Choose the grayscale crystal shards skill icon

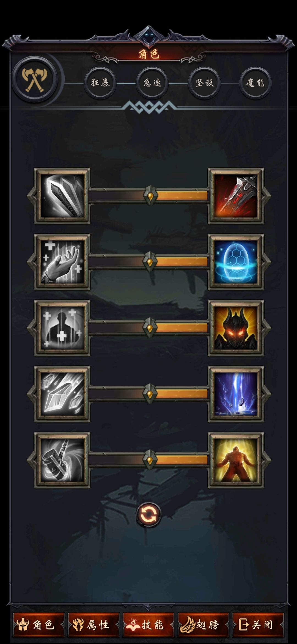tap(62, 394)
